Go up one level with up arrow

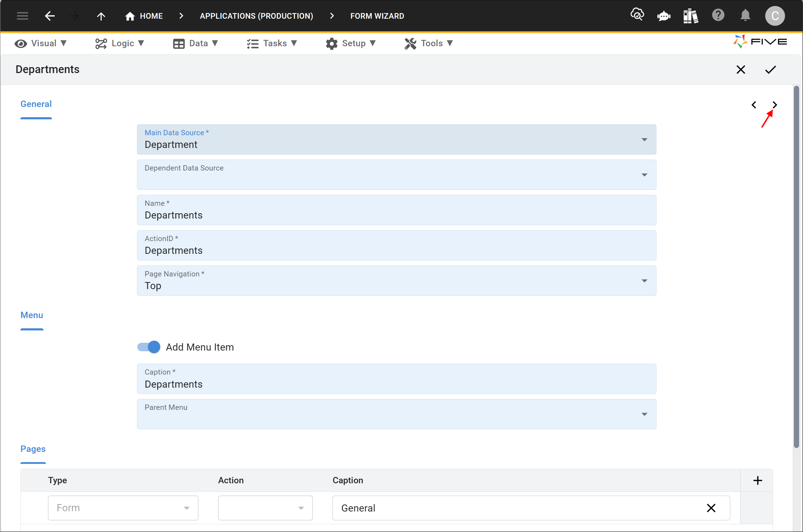[101, 16]
